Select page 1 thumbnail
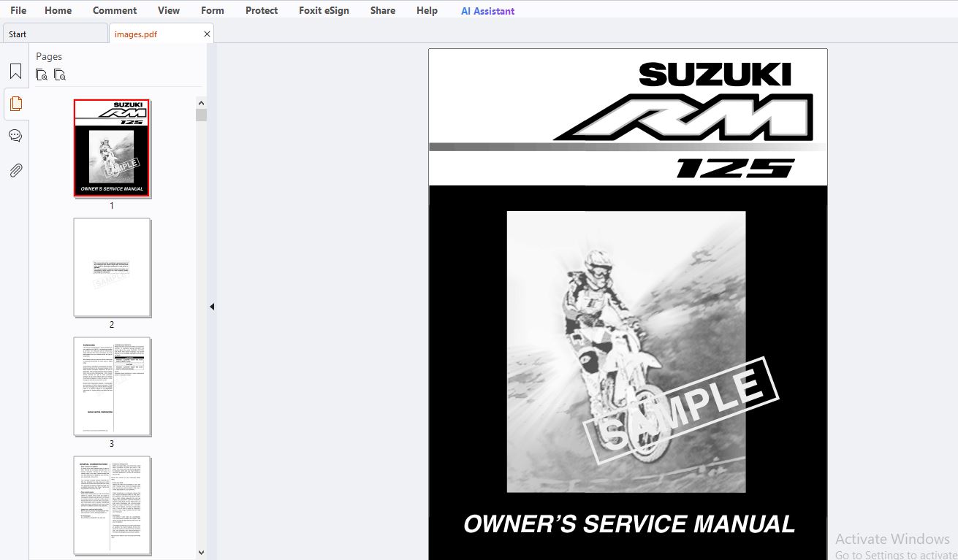This screenshot has height=560, width=958. [112, 148]
